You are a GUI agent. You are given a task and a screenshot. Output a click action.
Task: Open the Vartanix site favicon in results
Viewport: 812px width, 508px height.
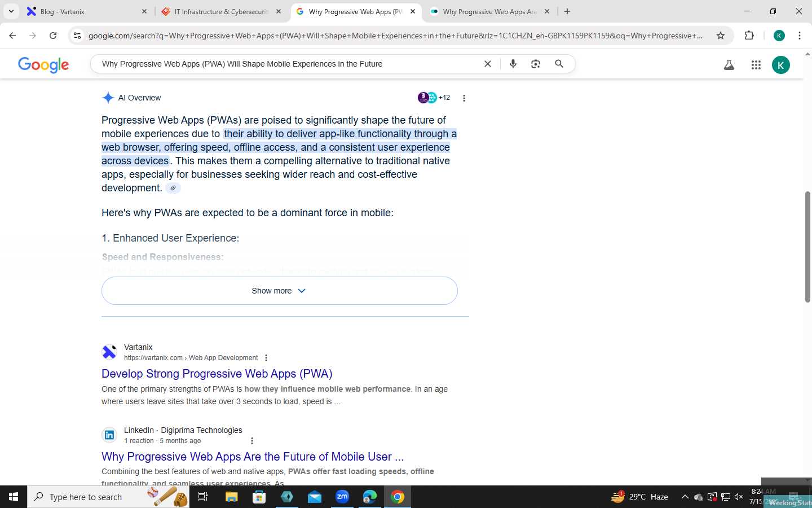click(x=109, y=352)
